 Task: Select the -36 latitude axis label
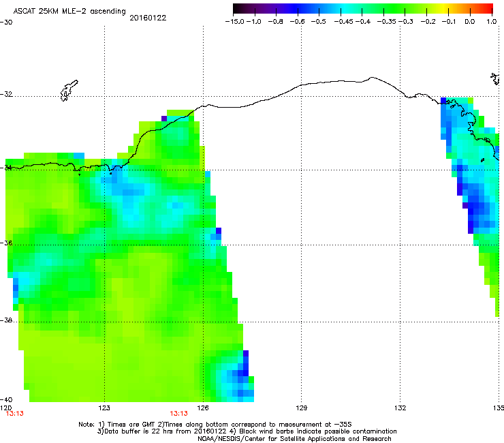click(6, 243)
